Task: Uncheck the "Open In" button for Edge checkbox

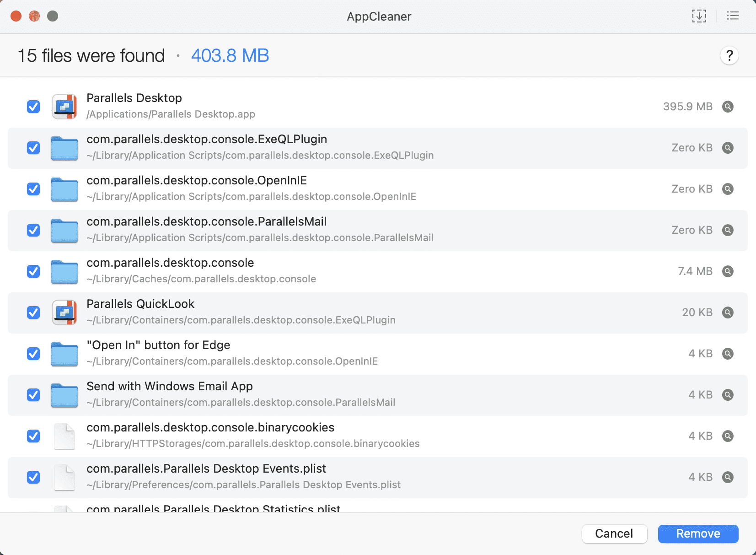Action: point(33,354)
